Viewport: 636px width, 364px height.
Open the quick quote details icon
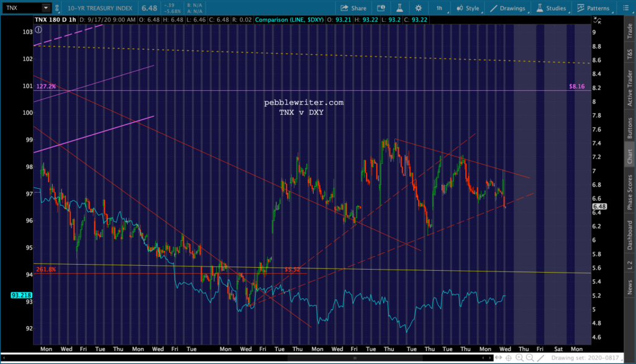(x=381, y=8)
